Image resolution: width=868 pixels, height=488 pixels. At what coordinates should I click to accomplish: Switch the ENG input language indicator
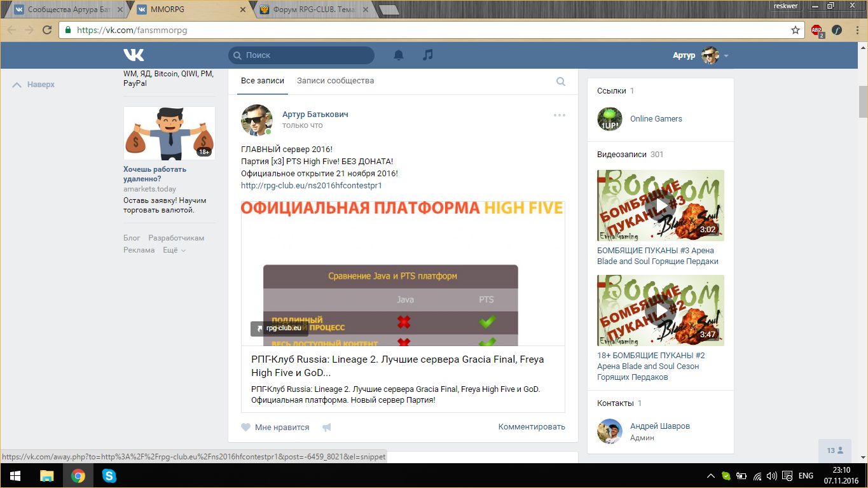(x=806, y=476)
